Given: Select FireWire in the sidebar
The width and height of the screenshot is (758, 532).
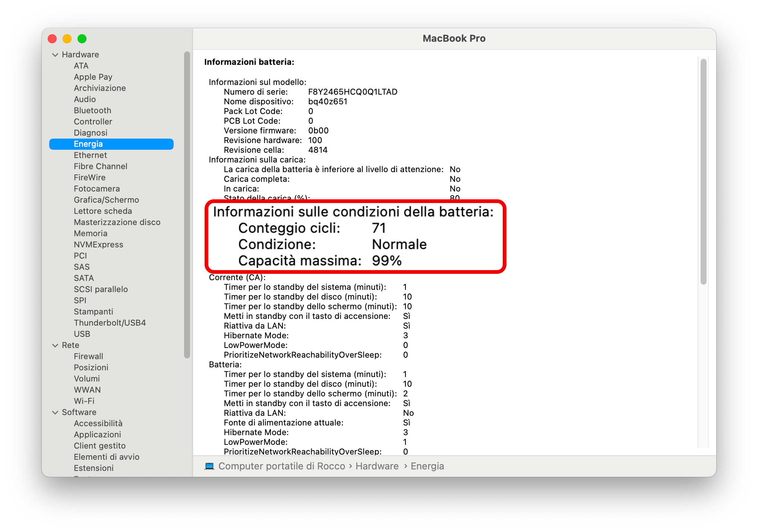Looking at the screenshot, I should pos(90,178).
